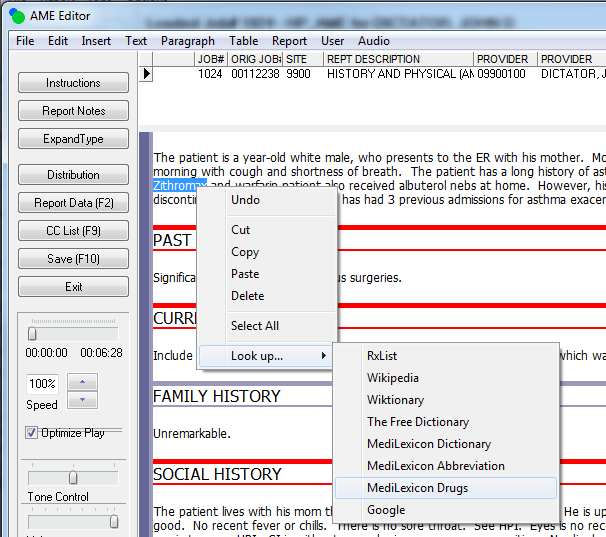Select Copy in the context menu
This screenshot has width=606, height=537.
click(245, 252)
